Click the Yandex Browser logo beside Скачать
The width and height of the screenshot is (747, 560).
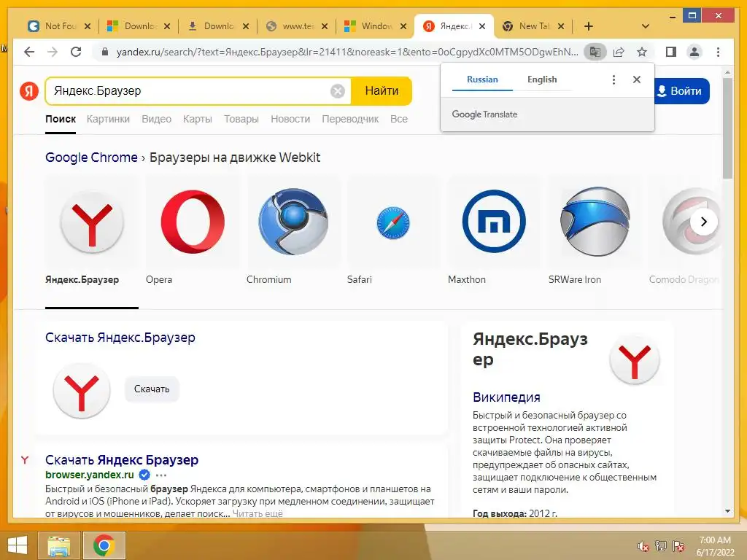tap(82, 391)
